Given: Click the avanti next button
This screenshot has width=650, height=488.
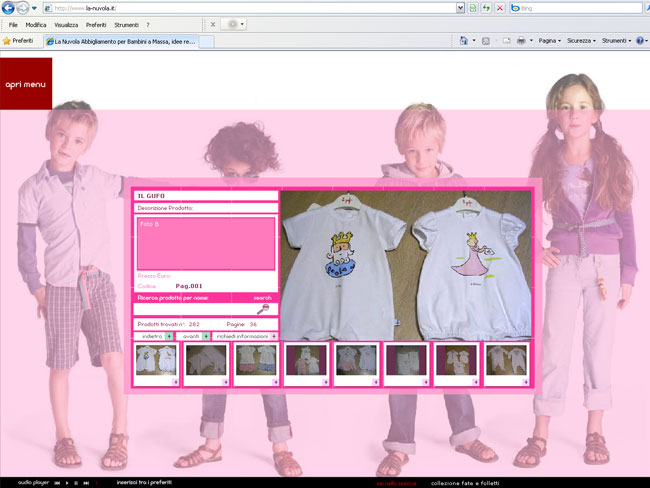Looking at the screenshot, I should coord(193,336).
